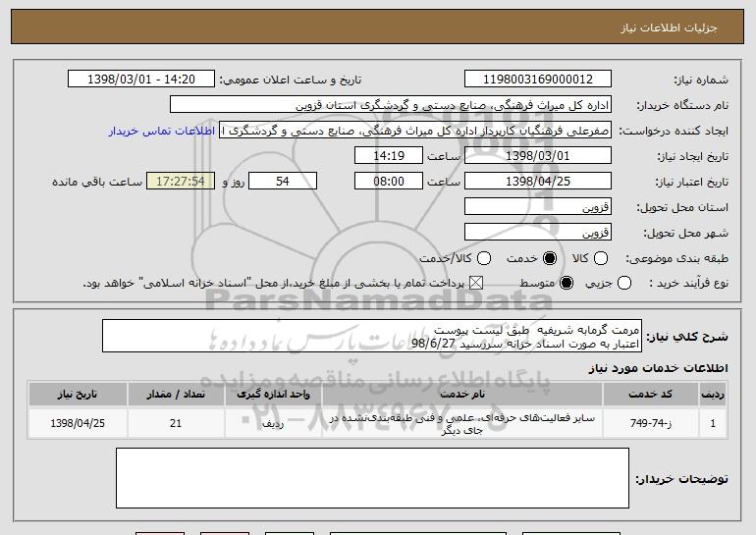Click the validity date 1398/04/25 field
The image size is (756, 535).
coord(538,182)
